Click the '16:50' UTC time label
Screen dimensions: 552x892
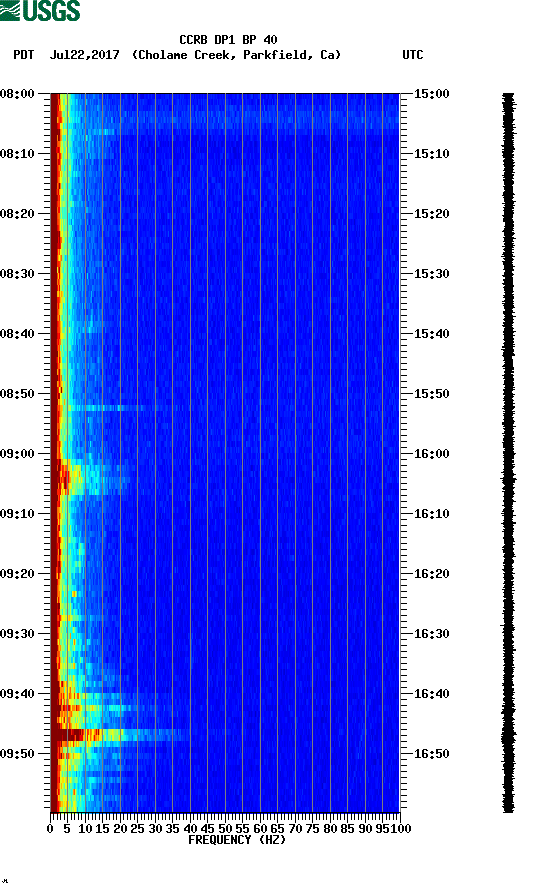(x=431, y=754)
